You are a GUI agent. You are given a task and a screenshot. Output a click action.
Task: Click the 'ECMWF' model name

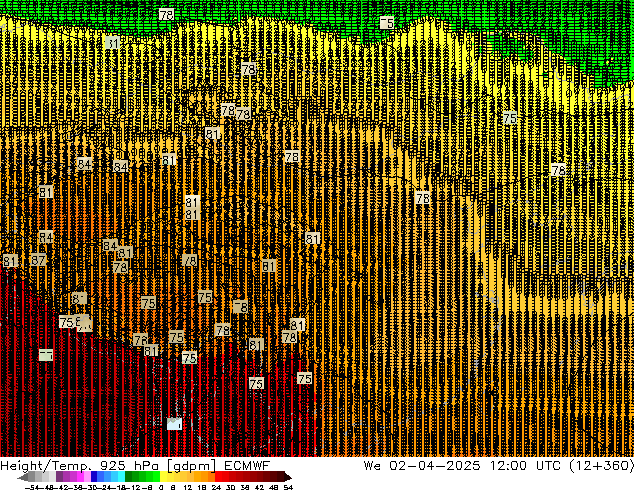click(x=247, y=466)
